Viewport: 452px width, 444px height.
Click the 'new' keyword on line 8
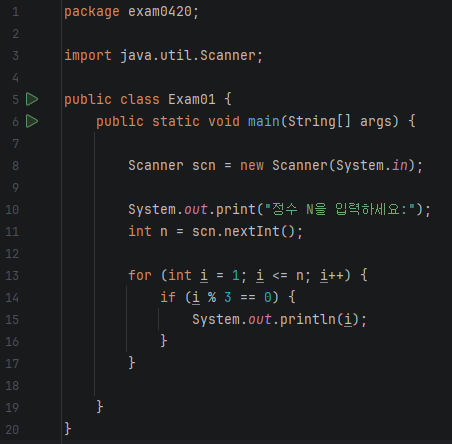pos(252,166)
